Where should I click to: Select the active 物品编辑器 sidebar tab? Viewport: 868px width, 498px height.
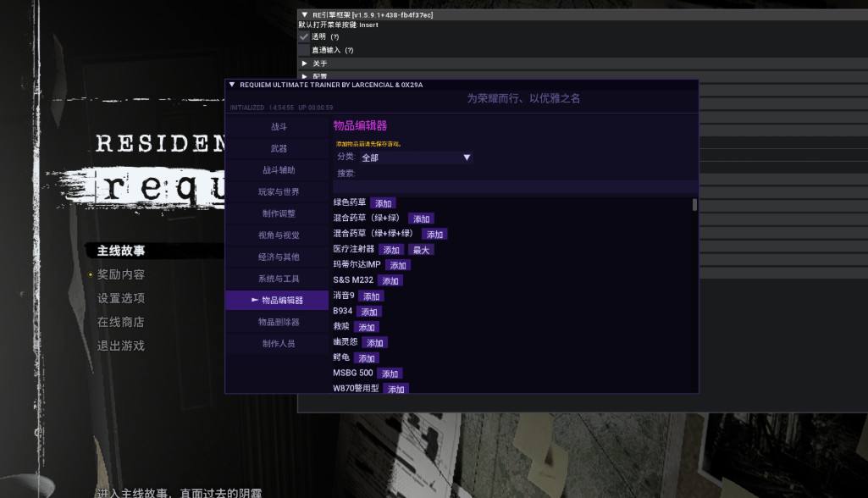click(x=278, y=301)
